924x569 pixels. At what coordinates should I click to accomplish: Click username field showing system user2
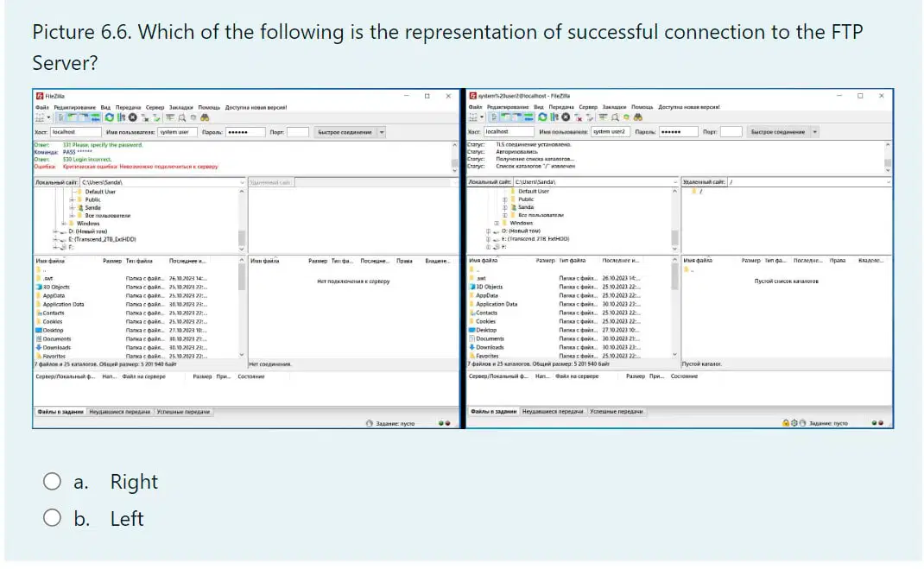click(611, 132)
